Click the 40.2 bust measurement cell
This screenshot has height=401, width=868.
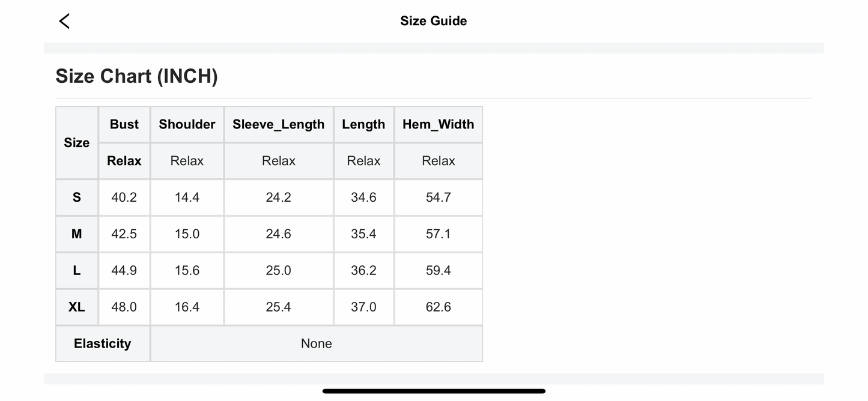point(124,197)
